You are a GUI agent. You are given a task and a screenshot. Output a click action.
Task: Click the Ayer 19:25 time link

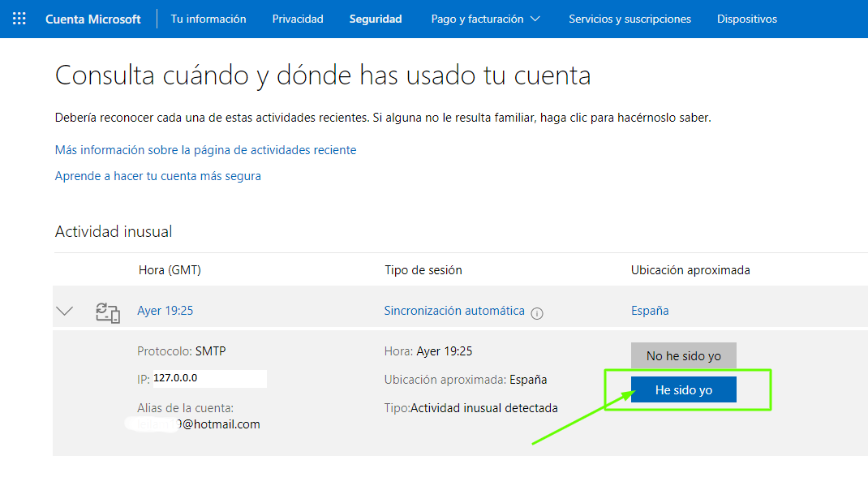pyautogui.click(x=165, y=311)
